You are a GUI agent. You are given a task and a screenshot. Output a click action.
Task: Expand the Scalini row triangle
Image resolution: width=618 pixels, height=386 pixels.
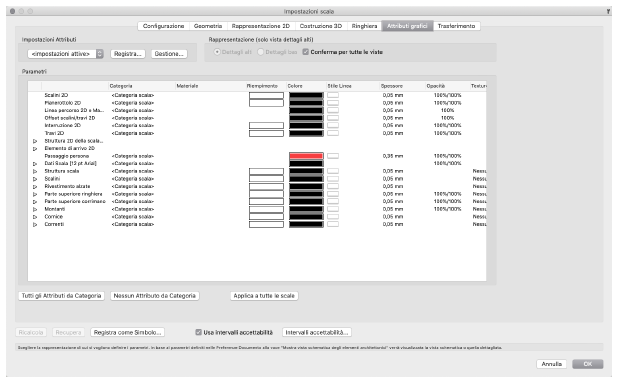(x=35, y=179)
